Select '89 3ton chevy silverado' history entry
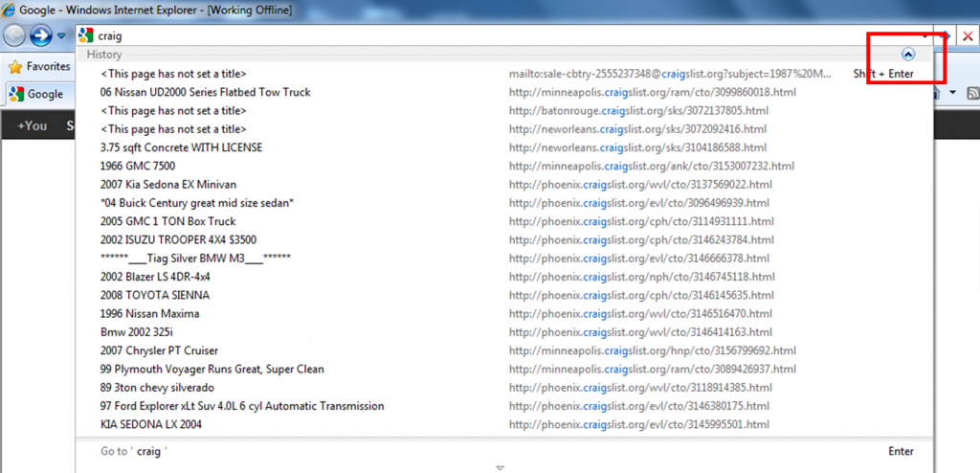980x473 pixels. 503,388
